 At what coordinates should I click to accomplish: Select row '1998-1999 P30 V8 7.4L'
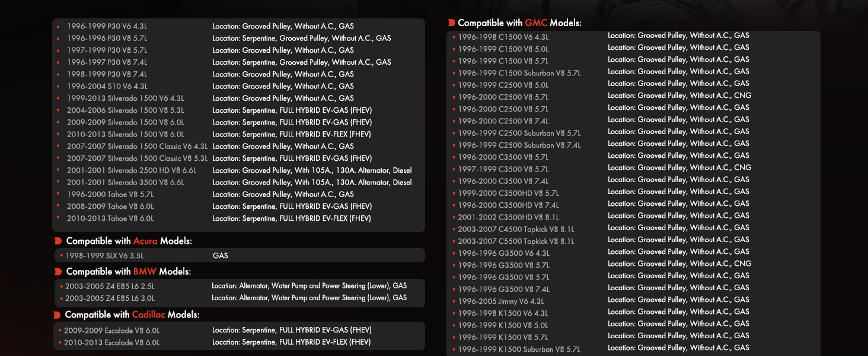click(107, 75)
